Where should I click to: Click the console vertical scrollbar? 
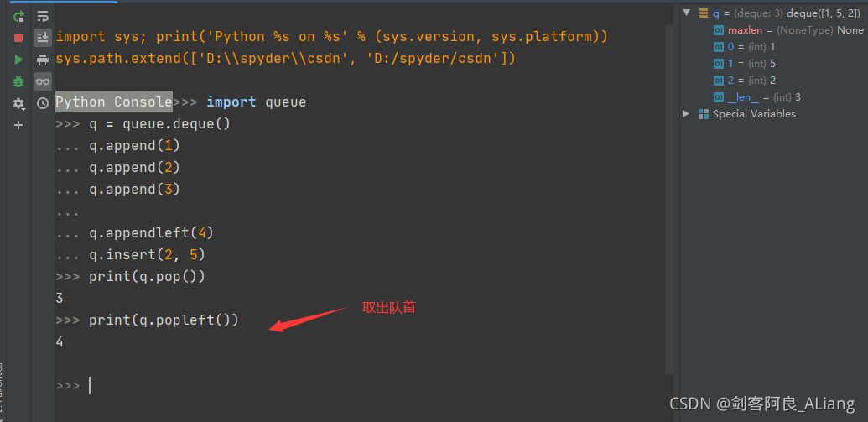pyautogui.click(x=668, y=193)
